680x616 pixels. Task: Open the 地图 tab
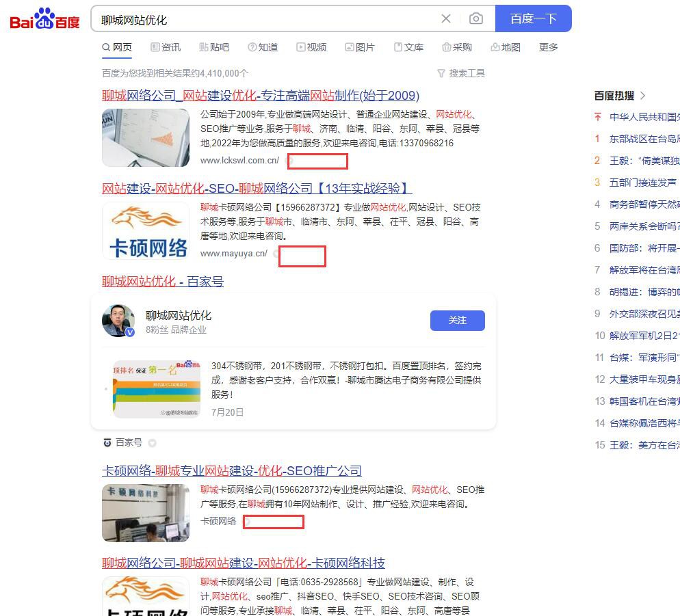pyautogui.click(x=506, y=47)
